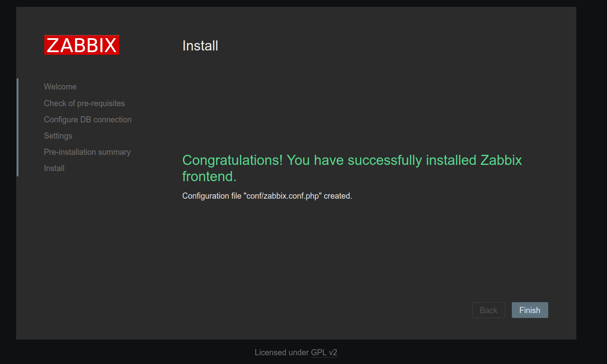Viewport: 607px width, 364px height.
Task: Click the Licensed under footer text
Action: point(282,352)
